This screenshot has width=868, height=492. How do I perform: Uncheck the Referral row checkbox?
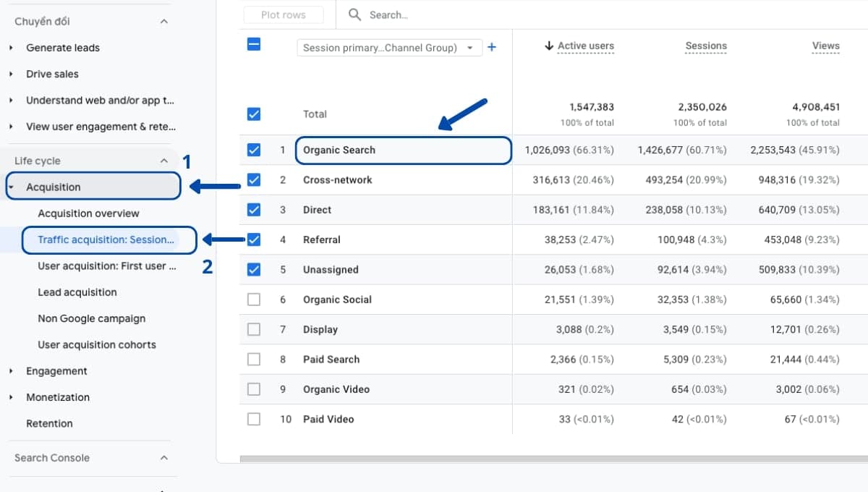click(x=254, y=239)
